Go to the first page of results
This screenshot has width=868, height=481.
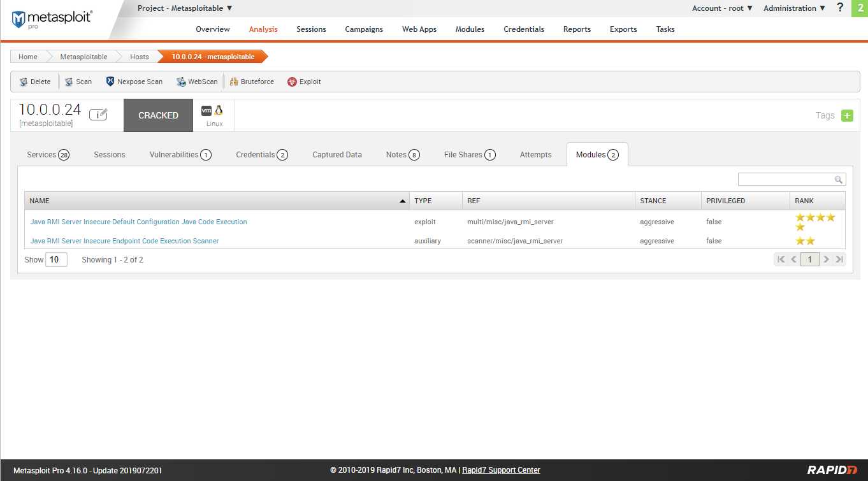click(781, 259)
